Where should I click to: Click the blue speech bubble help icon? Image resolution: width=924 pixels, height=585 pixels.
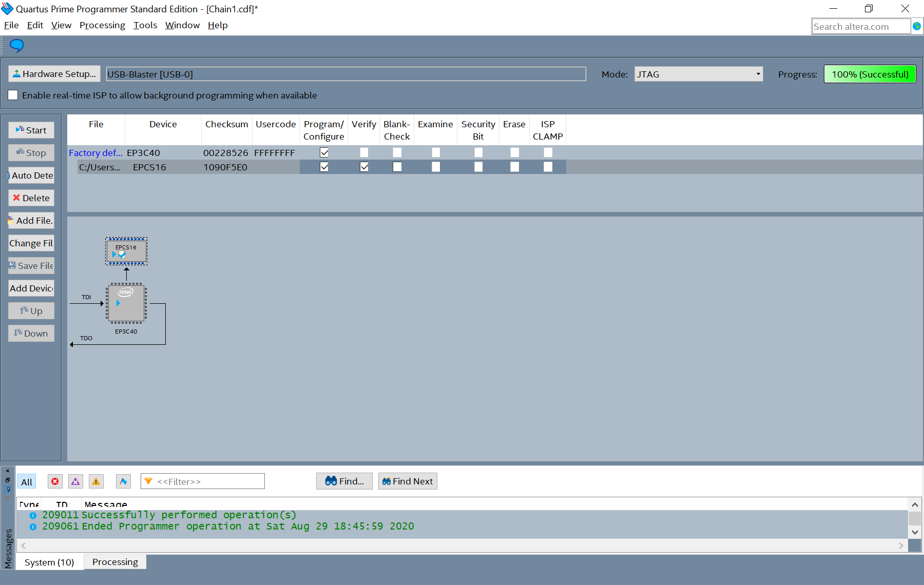click(x=16, y=46)
